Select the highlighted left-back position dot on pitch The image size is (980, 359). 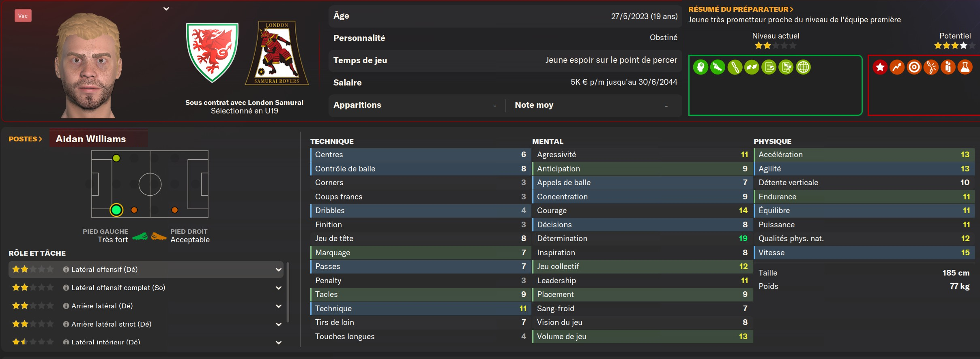[116, 210]
